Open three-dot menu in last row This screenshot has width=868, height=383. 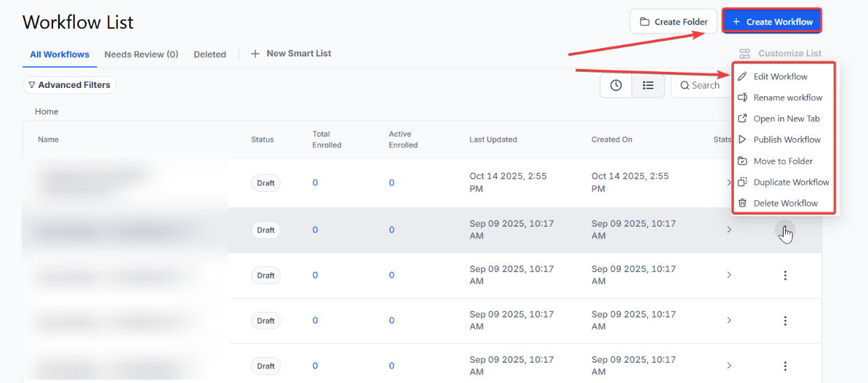[785, 366]
